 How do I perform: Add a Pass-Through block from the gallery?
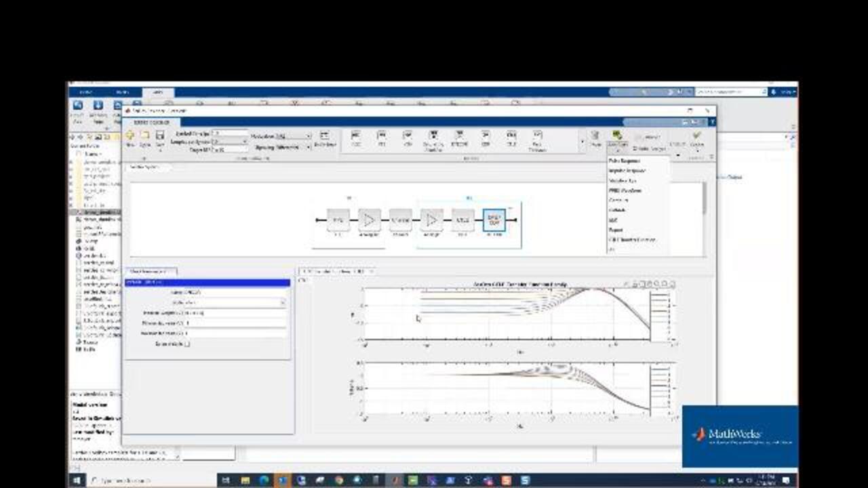537,135
